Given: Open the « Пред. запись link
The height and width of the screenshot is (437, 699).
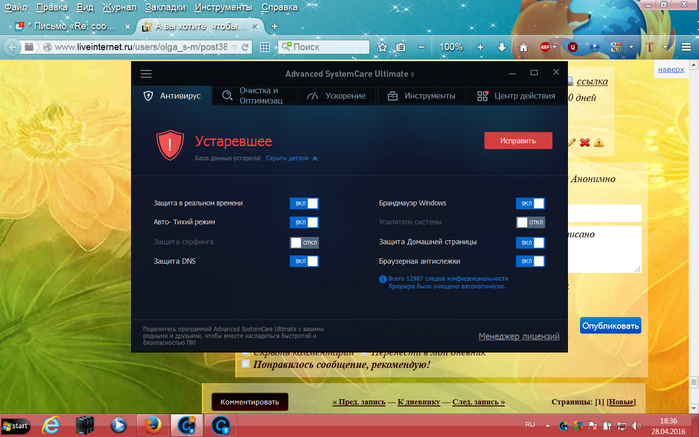Looking at the screenshot, I should click(x=359, y=402).
